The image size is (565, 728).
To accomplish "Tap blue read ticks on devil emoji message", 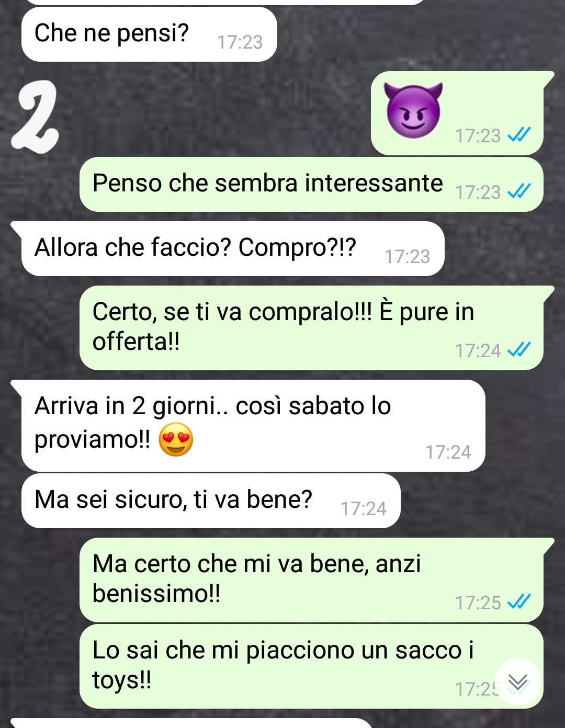I will pos(519,135).
